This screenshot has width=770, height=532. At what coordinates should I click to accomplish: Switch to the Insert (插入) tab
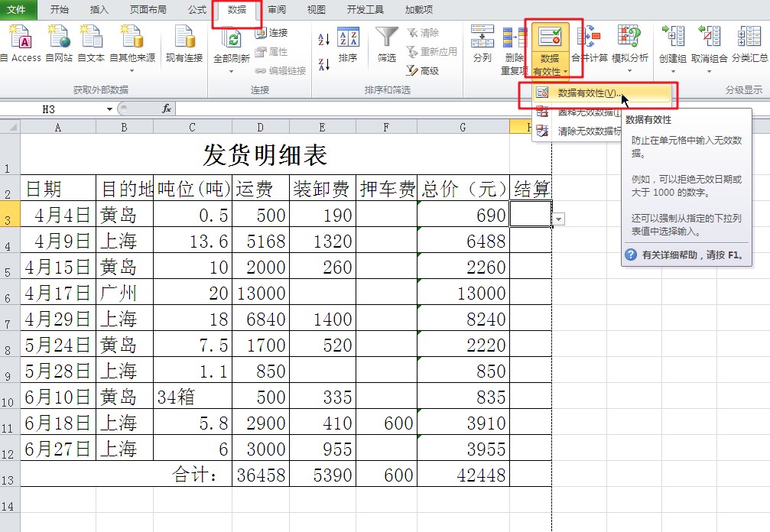tap(99, 9)
